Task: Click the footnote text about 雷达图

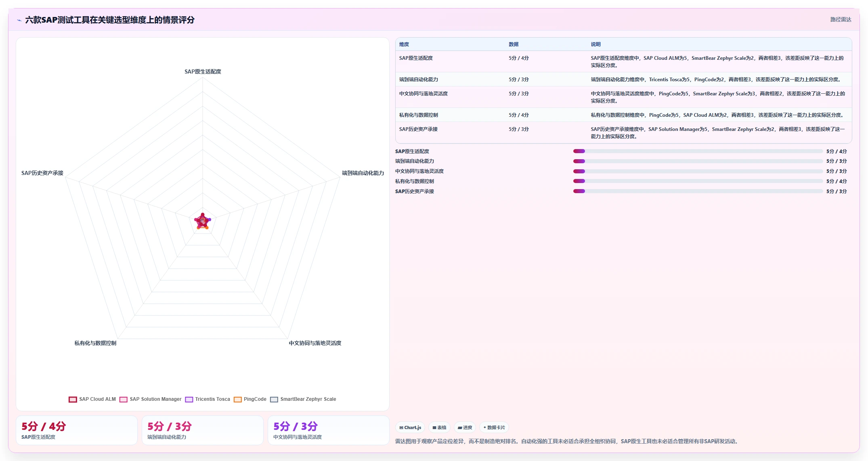Action: point(567,441)
